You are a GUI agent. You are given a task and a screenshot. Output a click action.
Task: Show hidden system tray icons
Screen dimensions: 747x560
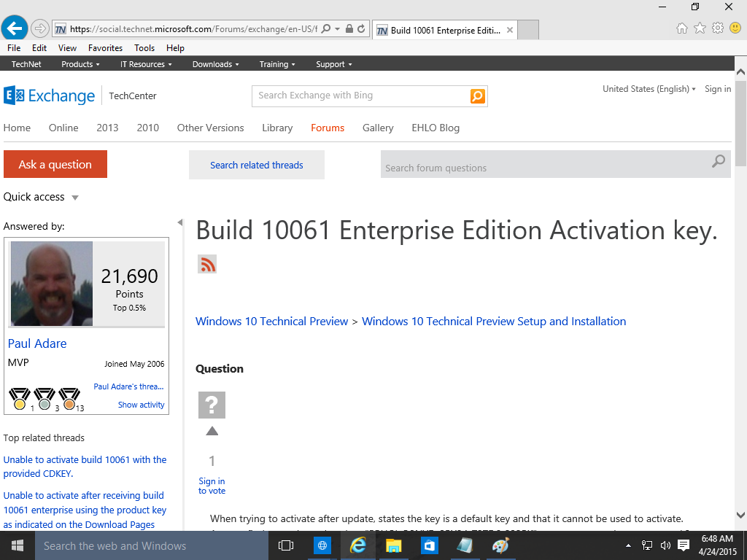point(628,545)
